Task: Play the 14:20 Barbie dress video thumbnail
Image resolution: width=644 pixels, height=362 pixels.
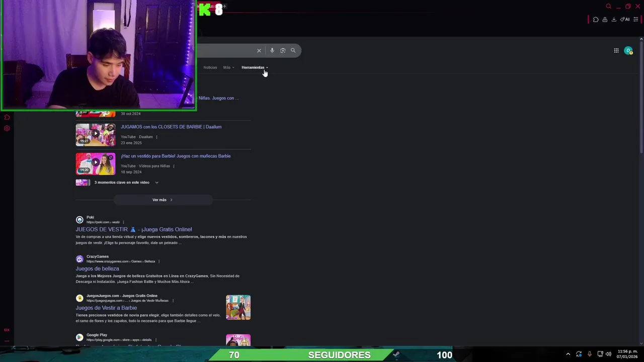Action: click(x=96, y=164)
